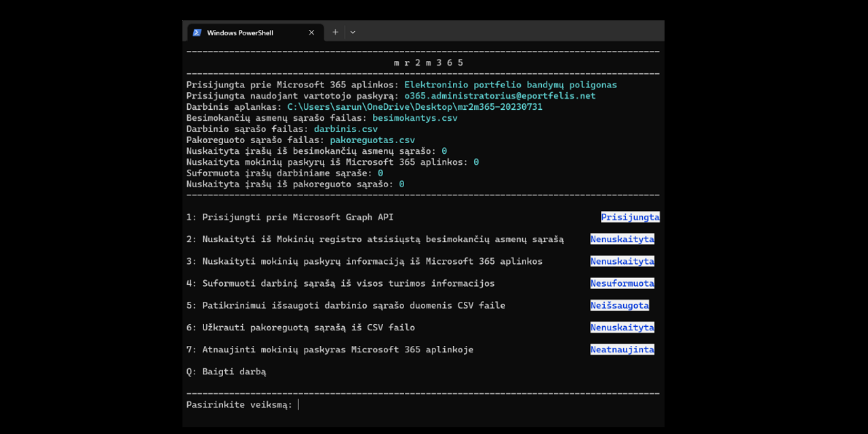Click menu line 'Q: Baigti darbą'
868x434 pixels.
pos(226,372)
